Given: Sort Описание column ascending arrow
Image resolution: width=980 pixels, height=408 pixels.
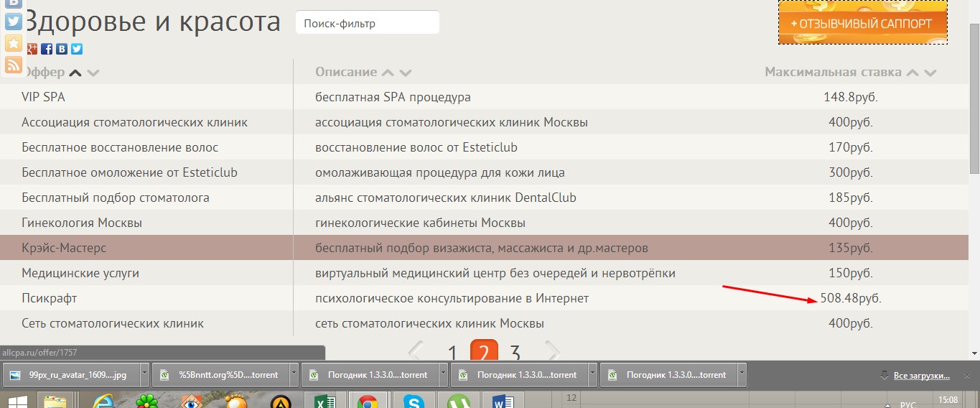Looking at the screenshot, I should pos(388,73).
